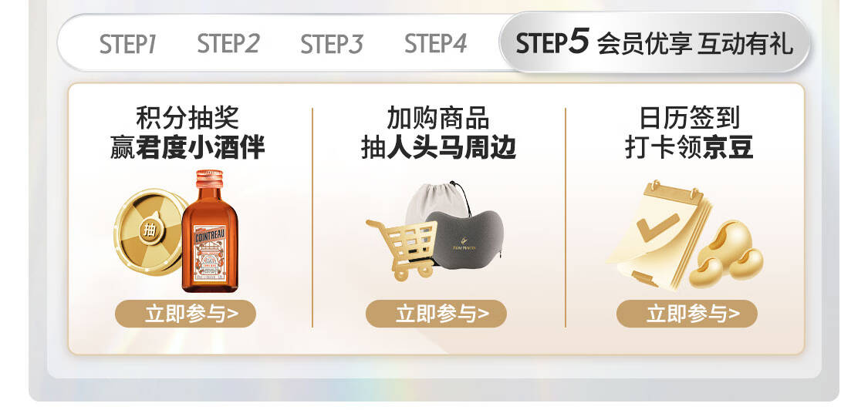Click 打卡领京豆 text

coord(689,148)
